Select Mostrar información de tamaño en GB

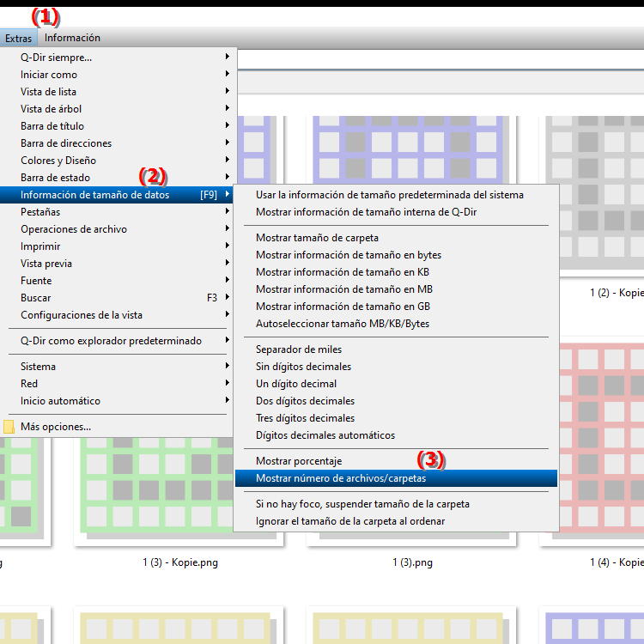pyautogui.click(x=396, y=307)
